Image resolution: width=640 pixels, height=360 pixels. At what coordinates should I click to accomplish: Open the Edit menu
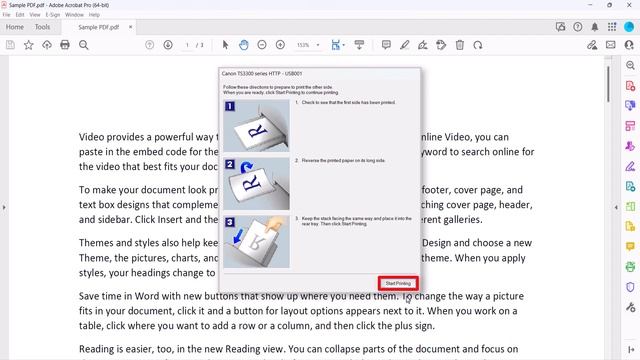pyautogui.click(x=20, y=15)
